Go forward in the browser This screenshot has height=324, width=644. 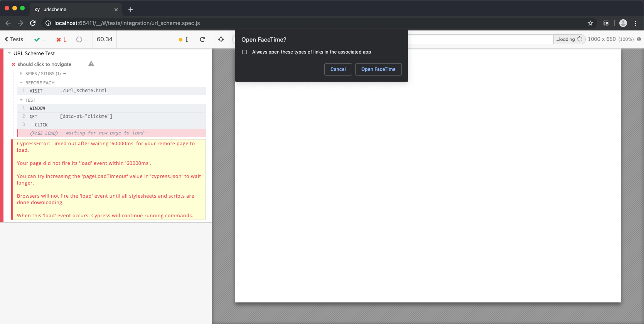(x=20, y=23)
